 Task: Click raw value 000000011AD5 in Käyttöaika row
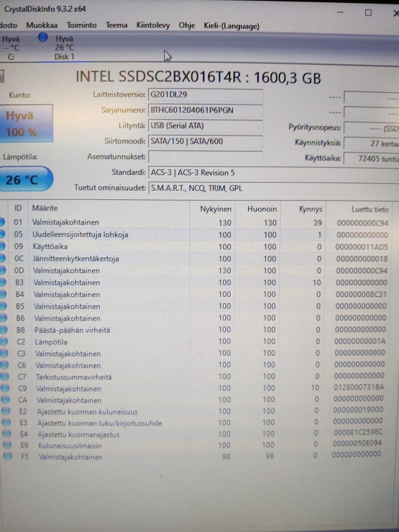pyautogui.click(x=361, y=247)
